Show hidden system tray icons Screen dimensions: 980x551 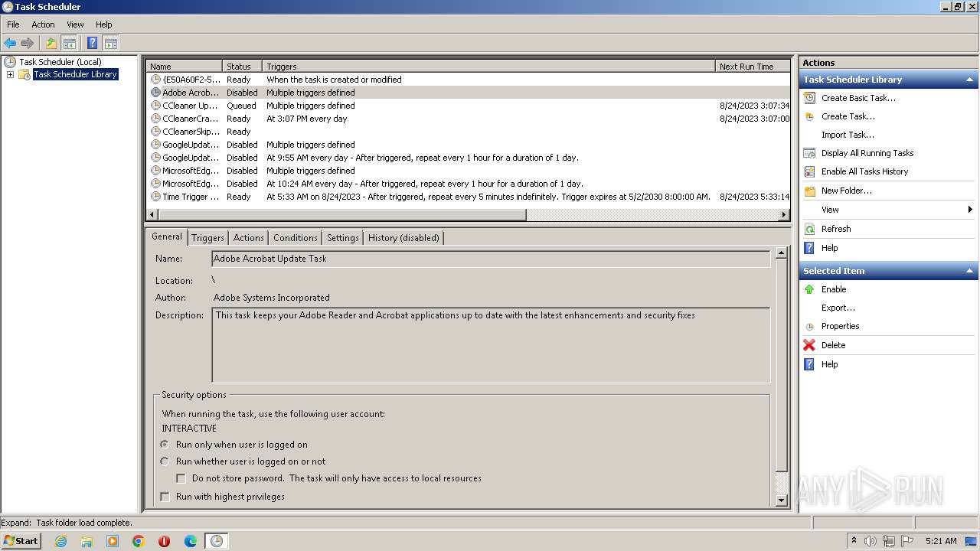(854, 541)
